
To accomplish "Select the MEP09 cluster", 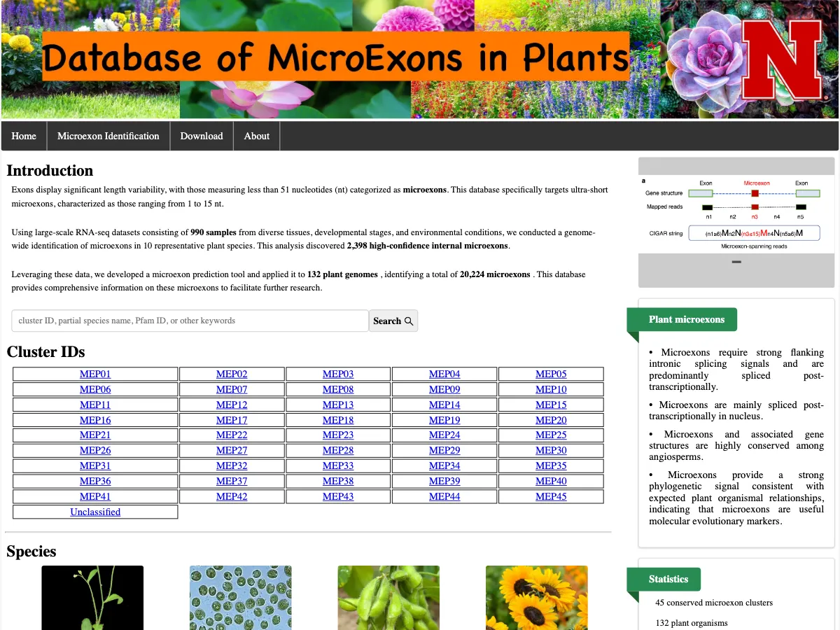I will click(x=444, y=389).
